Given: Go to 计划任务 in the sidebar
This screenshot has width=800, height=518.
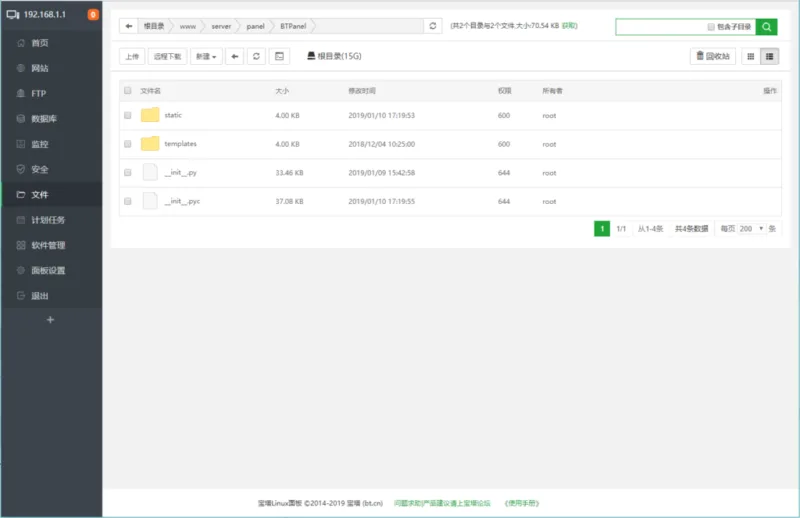Looking at the screenshot, I should coord(48,220).
